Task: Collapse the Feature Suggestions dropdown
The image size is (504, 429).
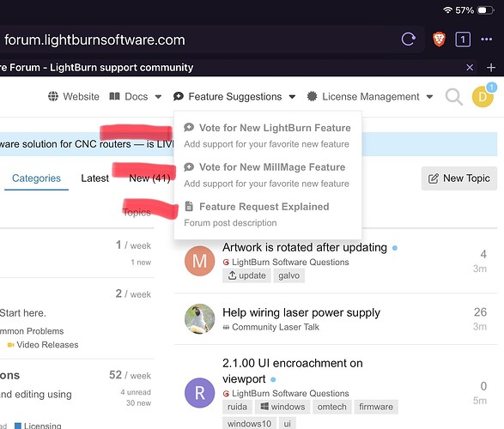Action: (x=292, y=97)
